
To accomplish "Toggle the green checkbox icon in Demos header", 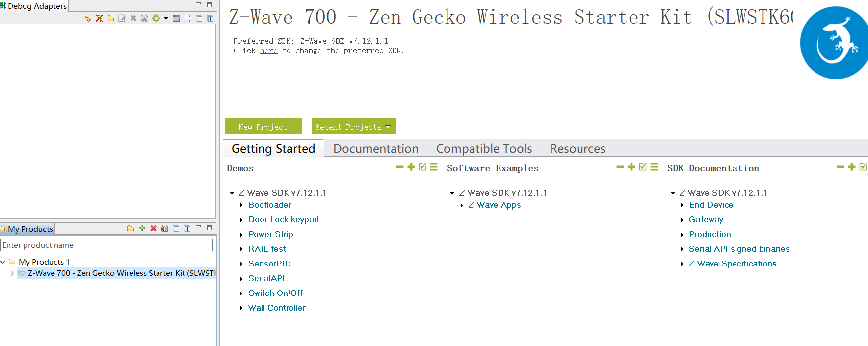I will click(422, 167).
